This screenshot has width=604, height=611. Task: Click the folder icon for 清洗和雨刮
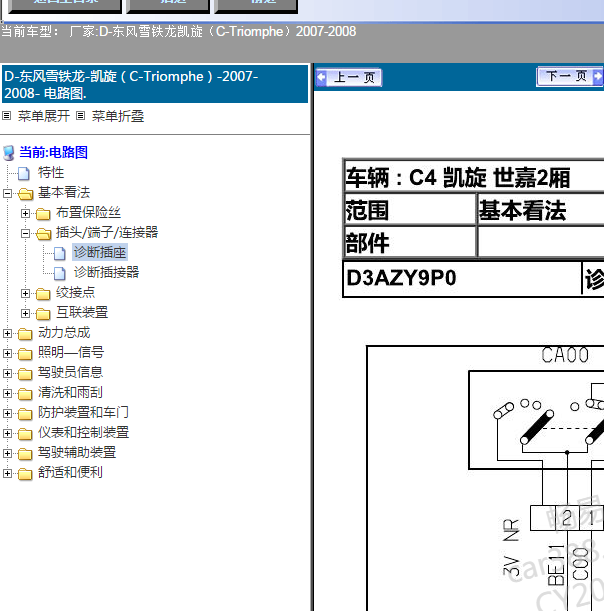pos(25,394)
